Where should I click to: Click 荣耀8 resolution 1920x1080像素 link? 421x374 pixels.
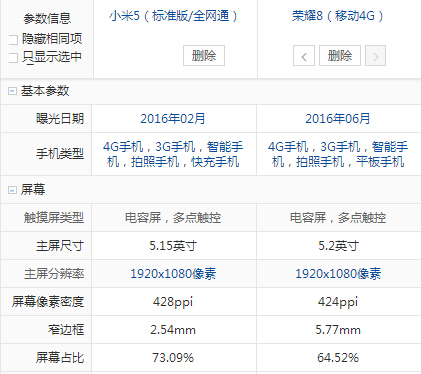338,274
